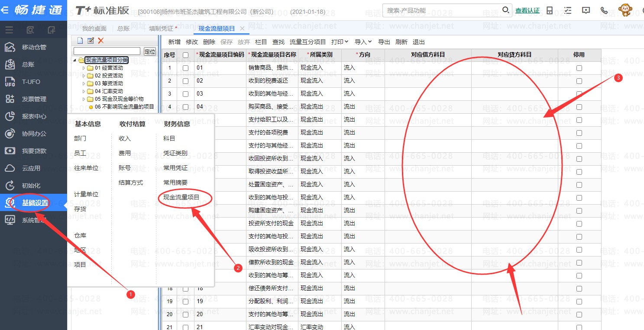Open the 打印 dropdown in the toolbar
The height and width of the screenshot is (330, 644).
pyautogui.click(x=340, y=42)
